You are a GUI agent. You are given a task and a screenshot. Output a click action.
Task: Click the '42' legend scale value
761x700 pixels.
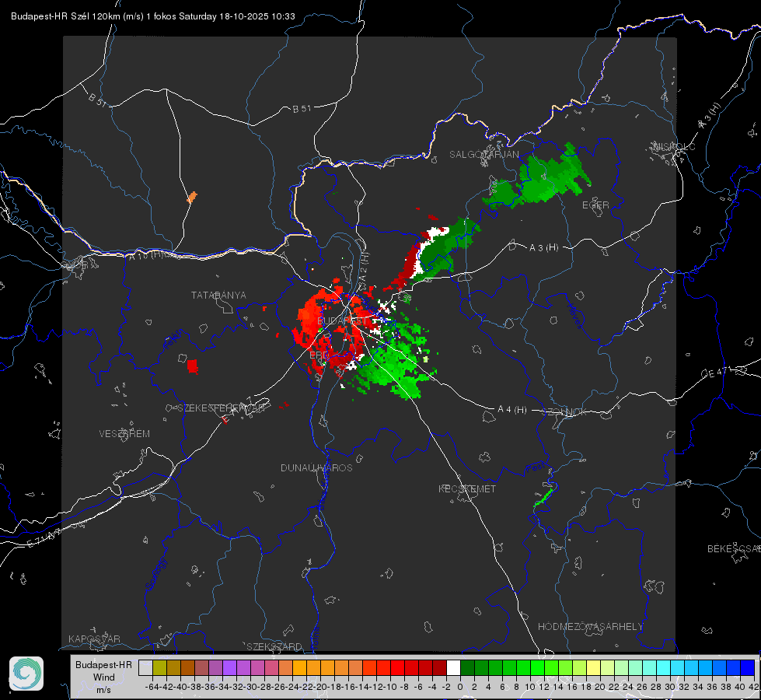coord(754,687)
